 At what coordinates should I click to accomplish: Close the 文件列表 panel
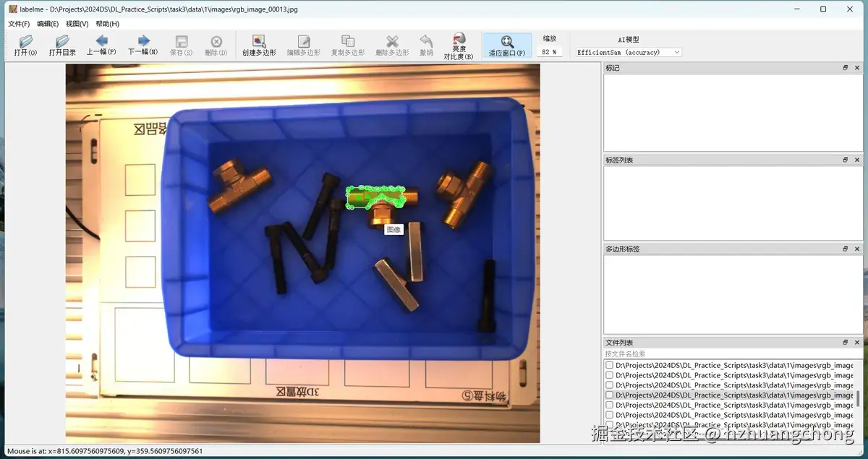point(857,343)
